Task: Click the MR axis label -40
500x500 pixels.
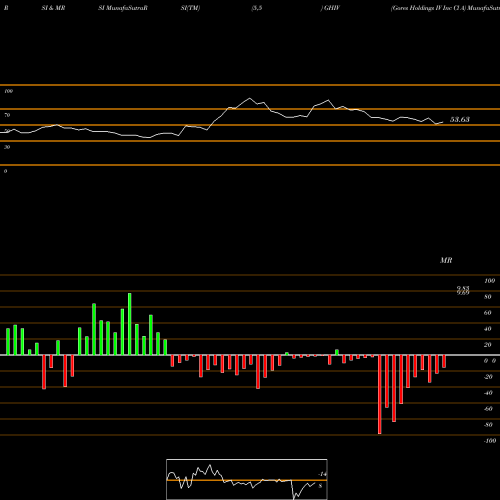Action: pyautogui.click(x=488, y=393)
